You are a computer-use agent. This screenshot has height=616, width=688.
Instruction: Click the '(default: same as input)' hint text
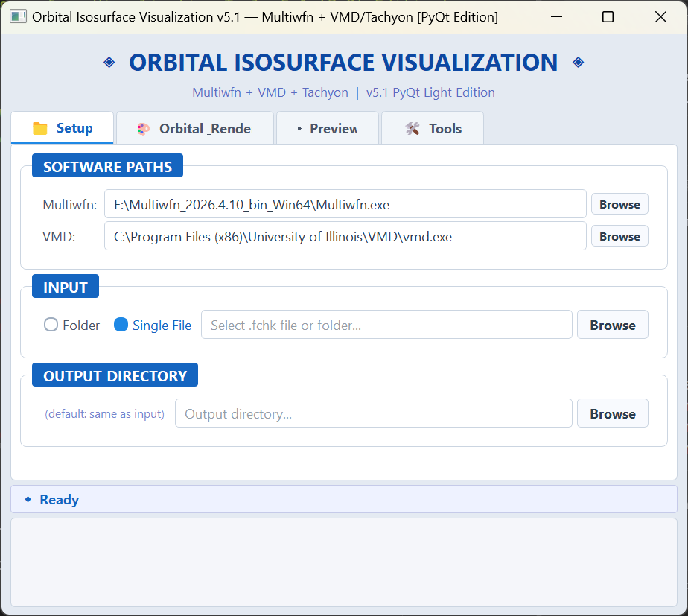pos(104,414)
